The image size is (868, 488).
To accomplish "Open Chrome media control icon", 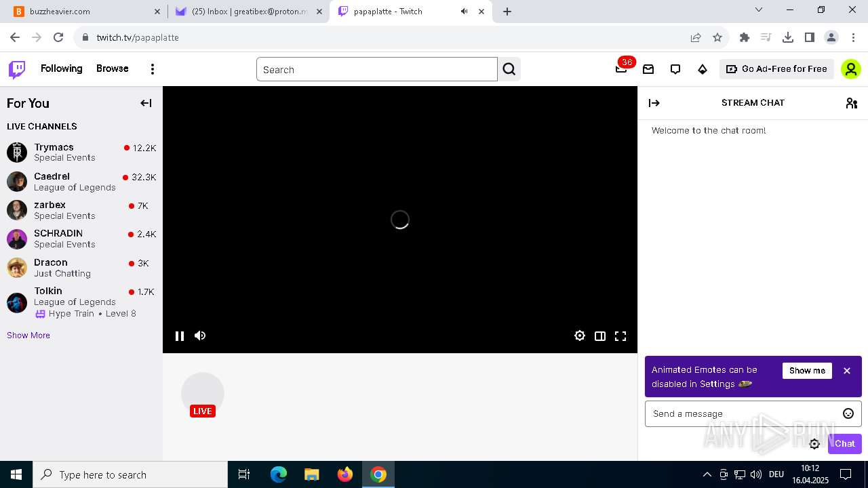I will point(766,37).
